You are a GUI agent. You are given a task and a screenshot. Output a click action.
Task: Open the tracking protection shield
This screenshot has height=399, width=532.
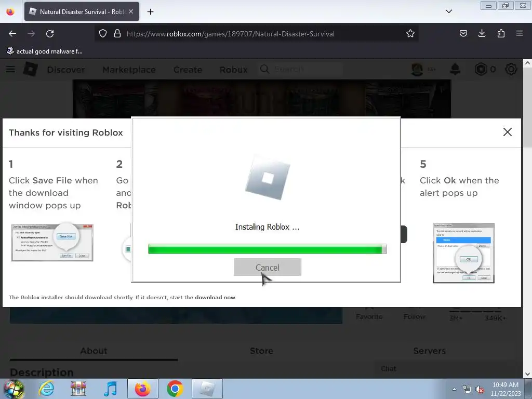click(x=103, y=34)
